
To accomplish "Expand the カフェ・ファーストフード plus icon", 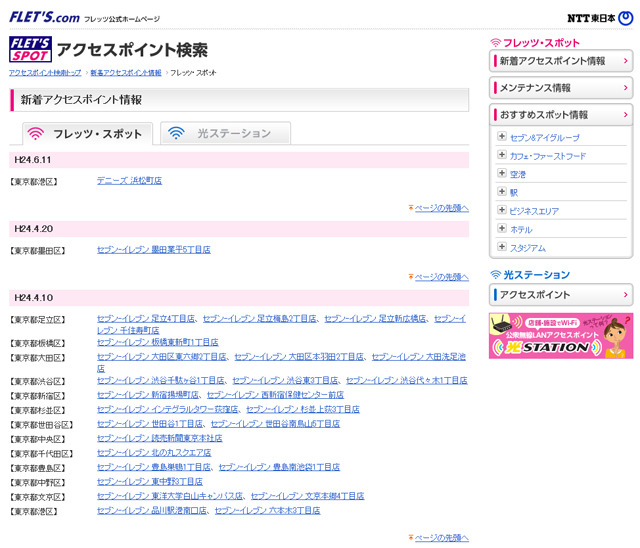I will pyautogui.click(x=502, y=155).
